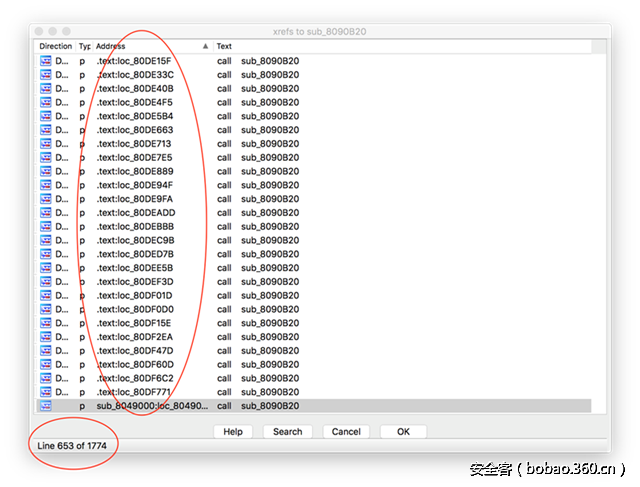Select address .text:loc_80DF6C2
Viewport: 640px width, 487px height.
(135, 378)
